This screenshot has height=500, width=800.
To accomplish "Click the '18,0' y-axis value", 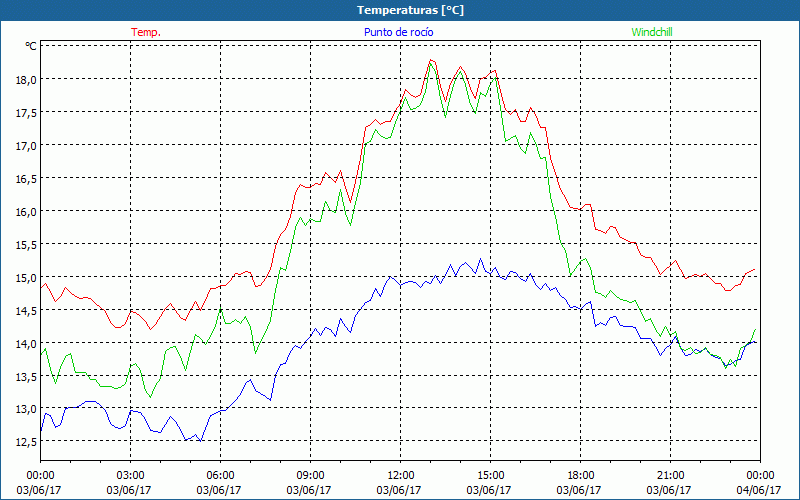I will pos(26,80).
